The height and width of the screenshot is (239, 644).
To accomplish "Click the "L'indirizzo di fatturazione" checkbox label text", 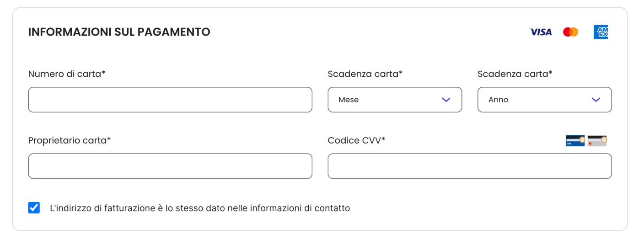I will coord(199,208).
